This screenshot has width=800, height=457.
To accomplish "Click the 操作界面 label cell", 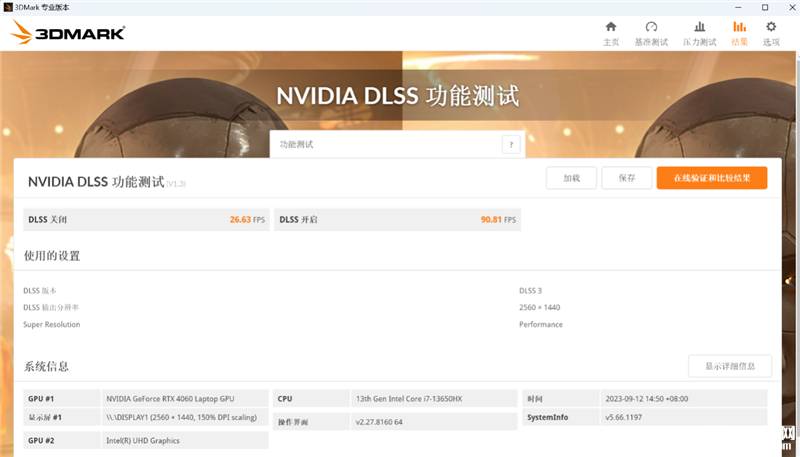I will pos(311,422).
